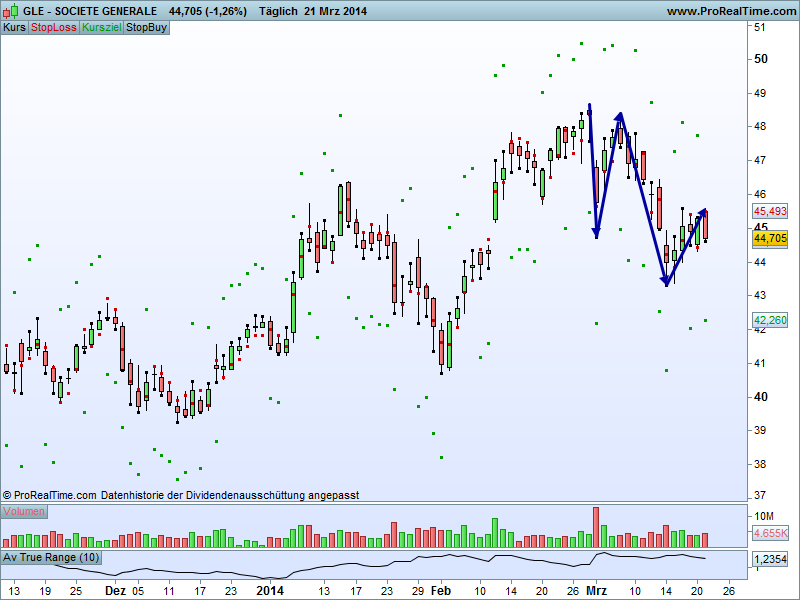Click the Dez date axis label
This screenshot has height=600, width=800.
(115, 591)
